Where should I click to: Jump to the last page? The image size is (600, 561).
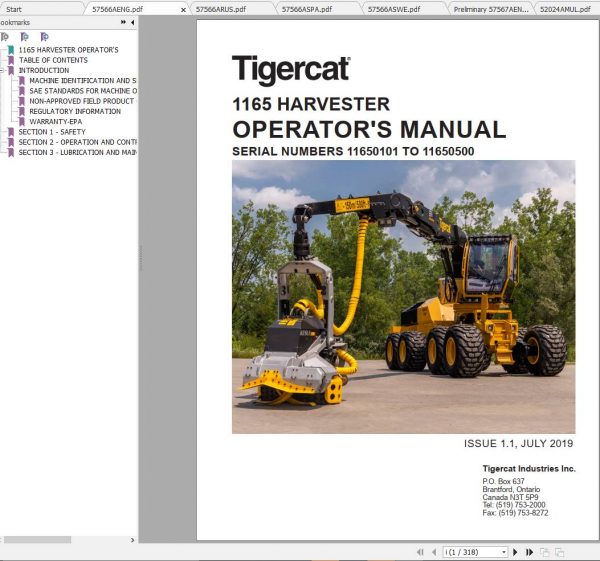530,552
